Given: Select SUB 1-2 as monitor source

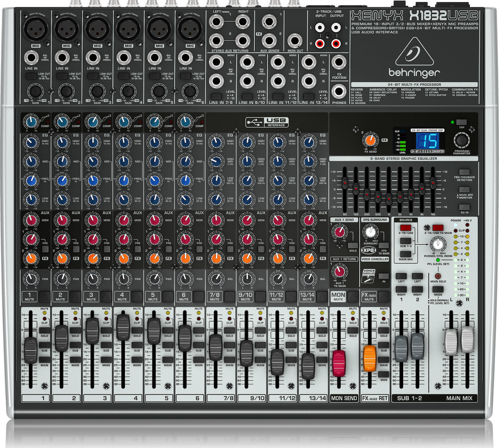Looking at the screenshot, I should coord(405,241).
